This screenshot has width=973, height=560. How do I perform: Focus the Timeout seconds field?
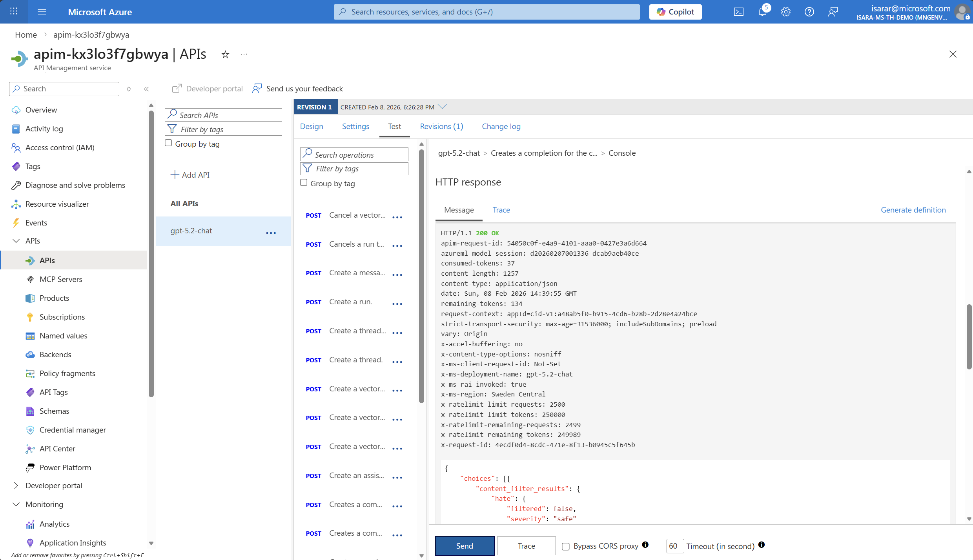click(675, 546)
